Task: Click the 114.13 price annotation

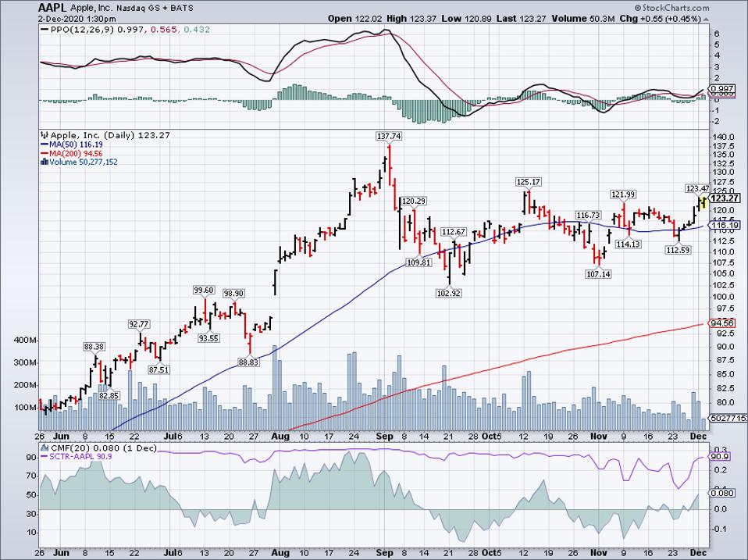Action: [629, 244]
